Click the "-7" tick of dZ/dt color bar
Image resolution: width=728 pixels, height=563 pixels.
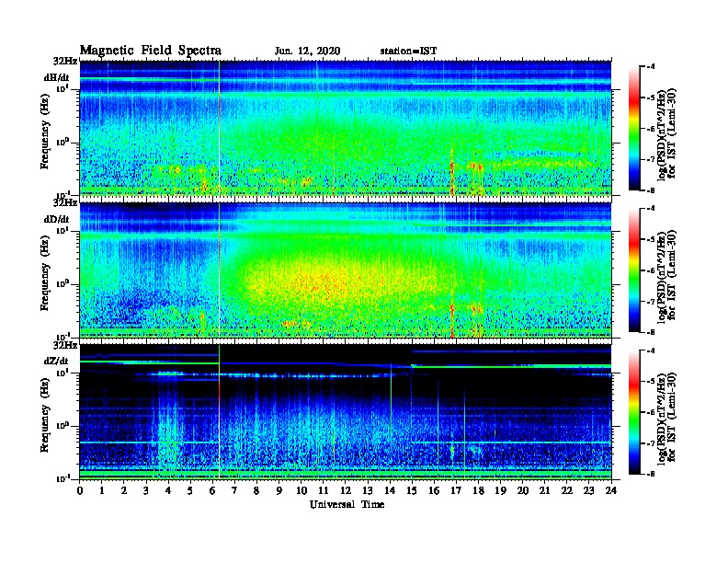coord(651,443)
